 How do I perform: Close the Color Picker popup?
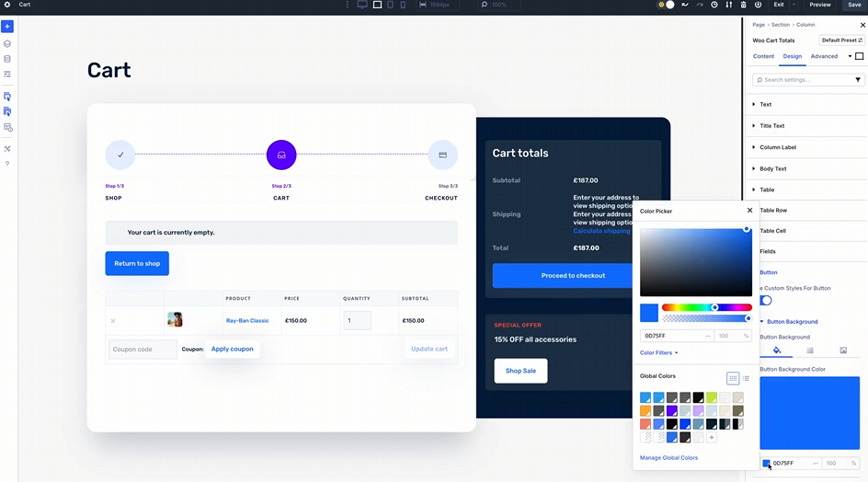[749, 211]
